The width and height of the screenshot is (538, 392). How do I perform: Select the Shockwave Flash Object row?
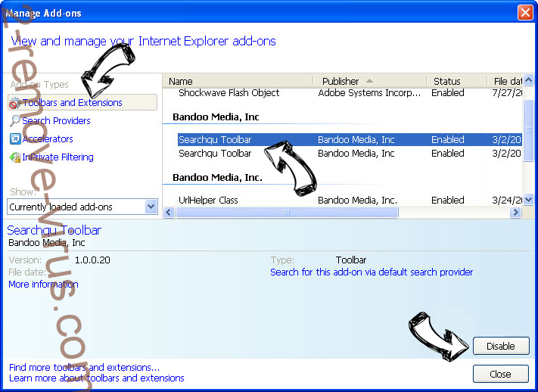350,92
